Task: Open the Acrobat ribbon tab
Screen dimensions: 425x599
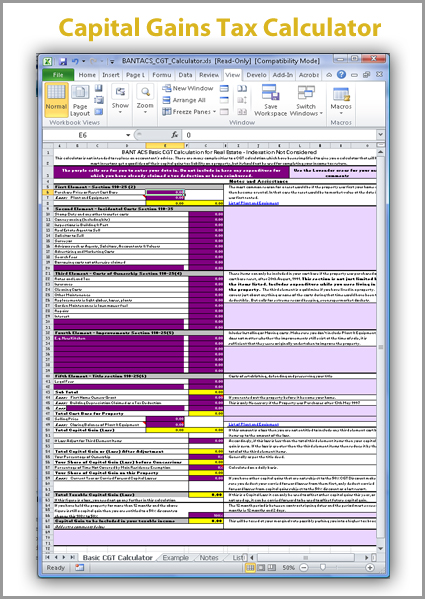Action: 309,75
